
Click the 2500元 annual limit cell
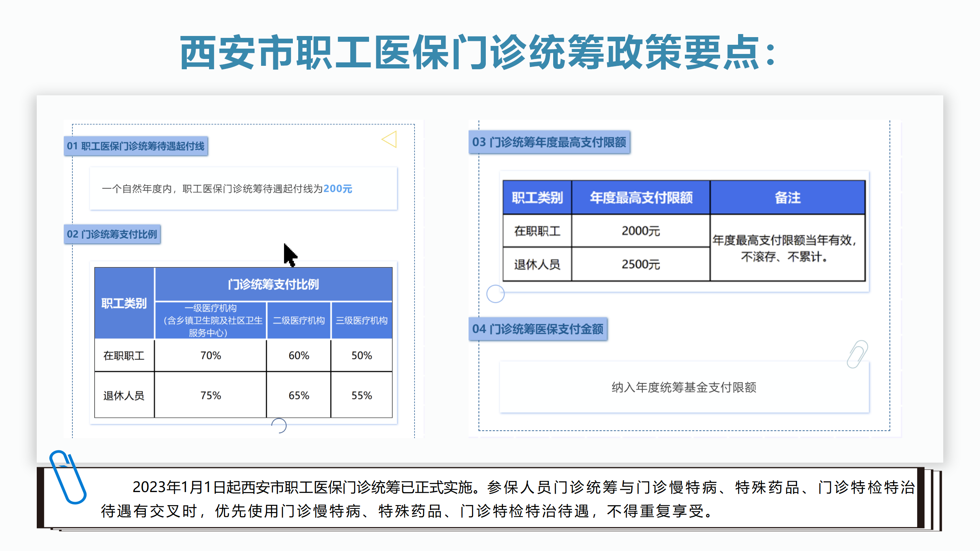coord(640,264)
